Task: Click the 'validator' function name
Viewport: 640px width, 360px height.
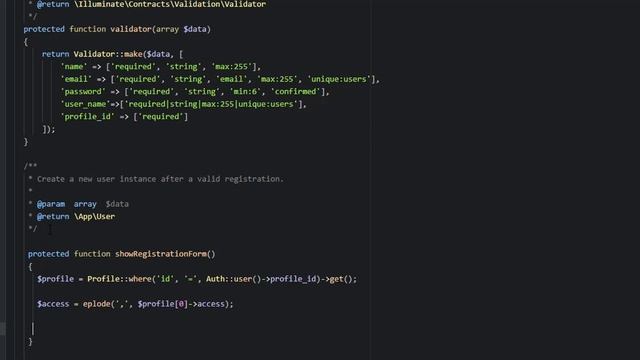Action: [x=131, y=29]
